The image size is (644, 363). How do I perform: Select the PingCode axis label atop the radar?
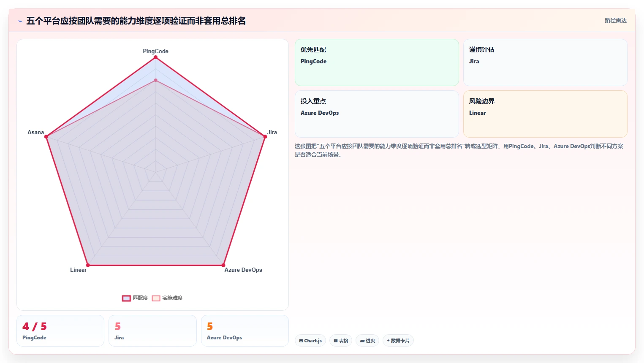(155, 51)
